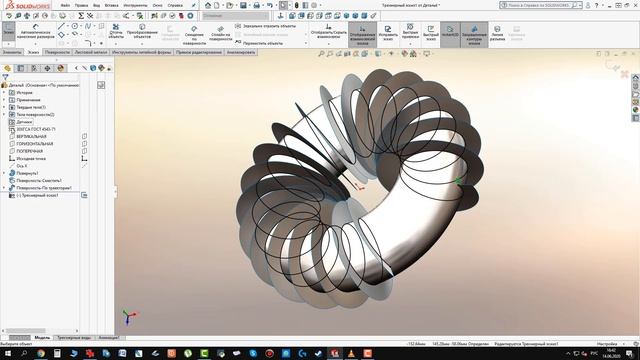Click the Windows Start button
The height and width of the screenshot is (360, 640).
click(8, 353)
